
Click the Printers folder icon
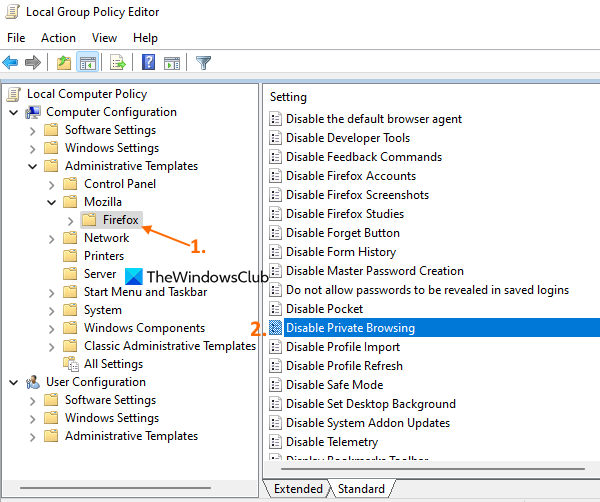pos(70,256)
